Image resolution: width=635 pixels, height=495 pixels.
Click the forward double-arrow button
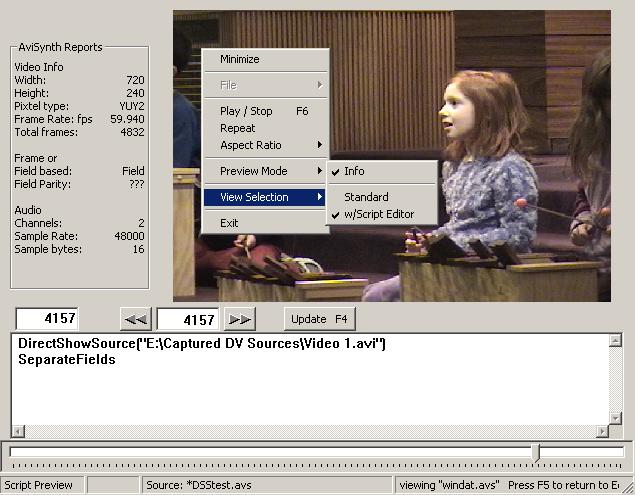tap(240, 319)
